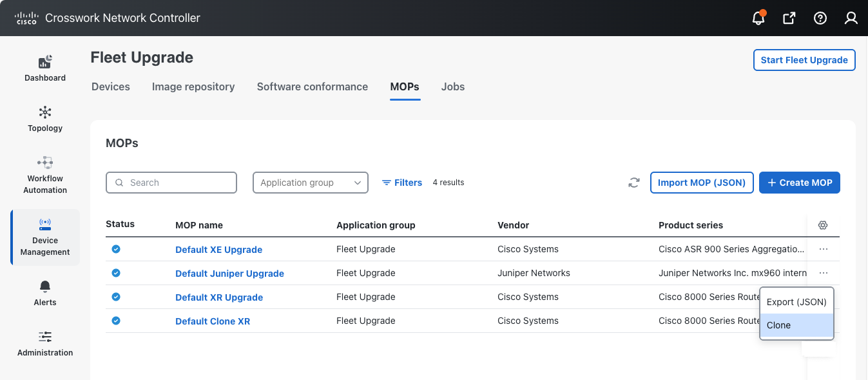Screen dimensions: 868x380
Task: Open Alerts in the sidebar
Action: (45, 293)
